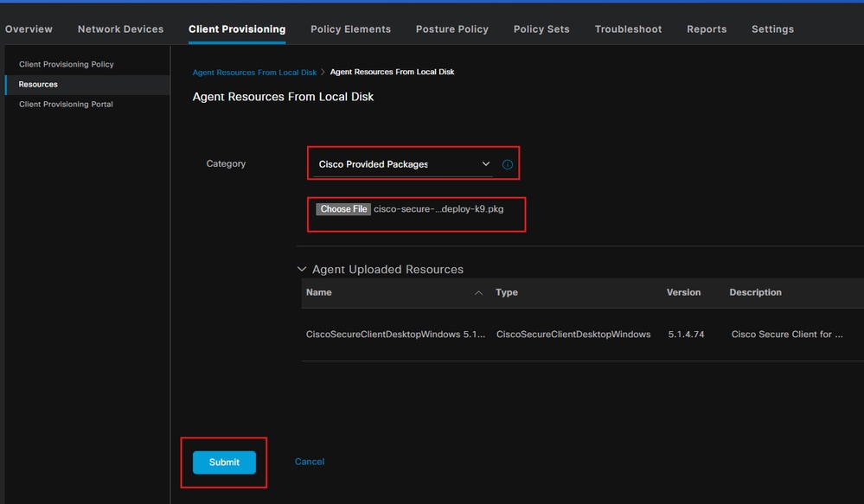This screenshot has height=504, width=864.
Task: Open the Troubleshoot tab
Action: point(628,29)
